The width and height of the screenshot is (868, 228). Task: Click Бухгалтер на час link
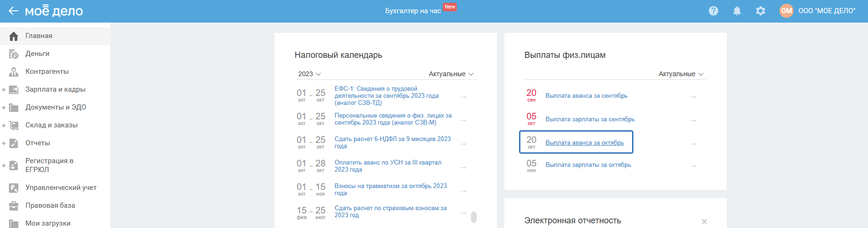tap(413, 11)
